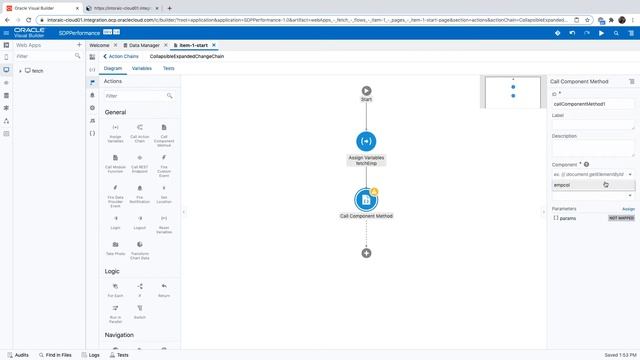Create new web app with plus icon

(x=79, y=44)
